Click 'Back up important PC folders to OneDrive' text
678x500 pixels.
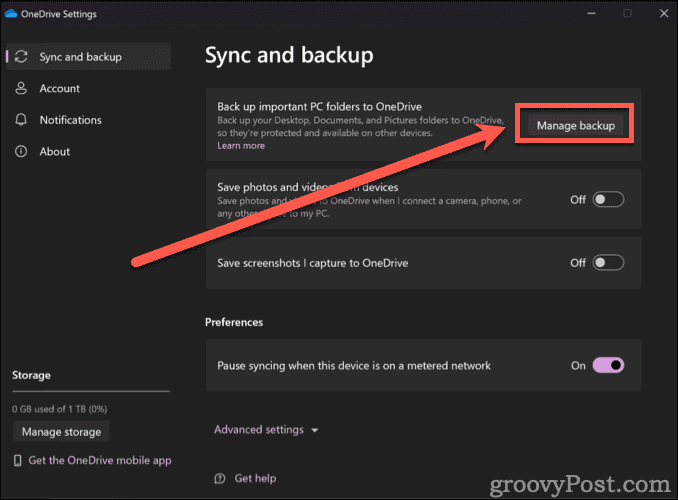click(320, 106)
